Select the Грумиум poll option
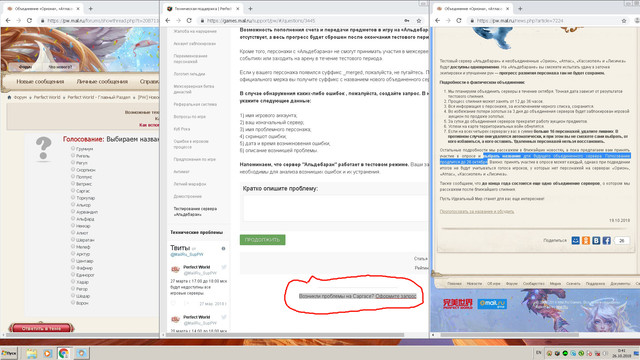The width and height of the screenshot is (640, 360). click(73, 149)
